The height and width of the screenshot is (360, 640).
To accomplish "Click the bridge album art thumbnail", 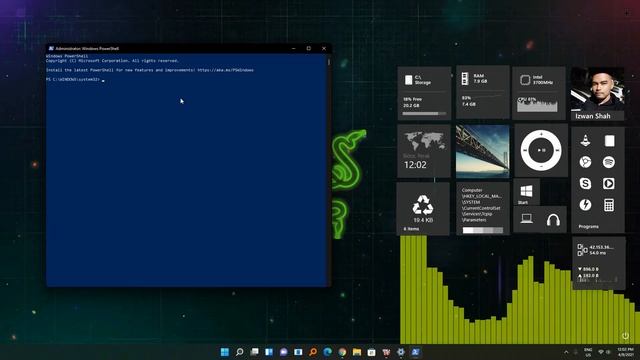I will click(x=482, y=151).
